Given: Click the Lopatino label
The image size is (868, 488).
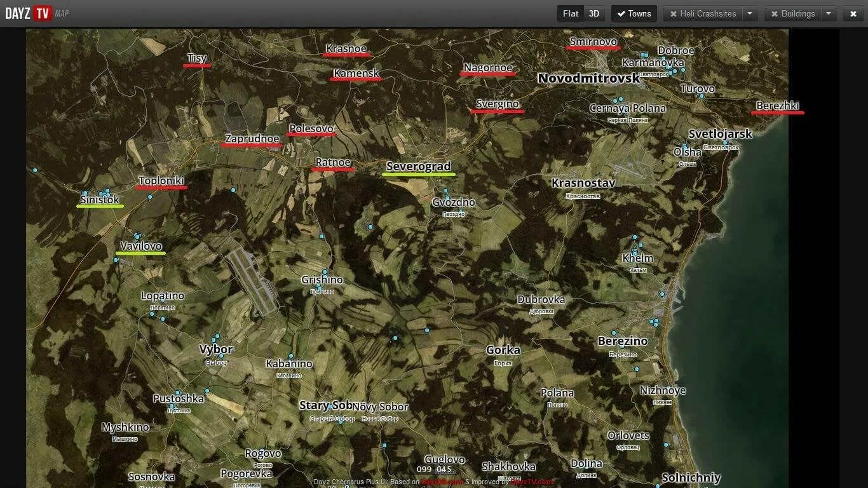Looking at the screenshot, I should point(163,295).
